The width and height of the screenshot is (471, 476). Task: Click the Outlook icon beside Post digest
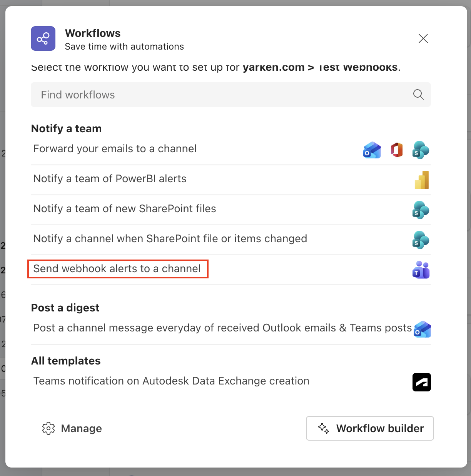(422, 330)
